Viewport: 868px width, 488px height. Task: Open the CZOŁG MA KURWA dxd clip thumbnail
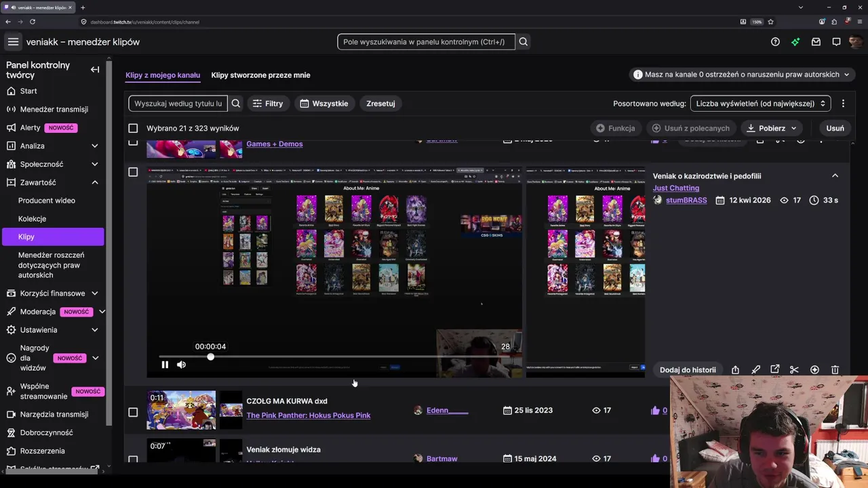click(x=181, y=410)
